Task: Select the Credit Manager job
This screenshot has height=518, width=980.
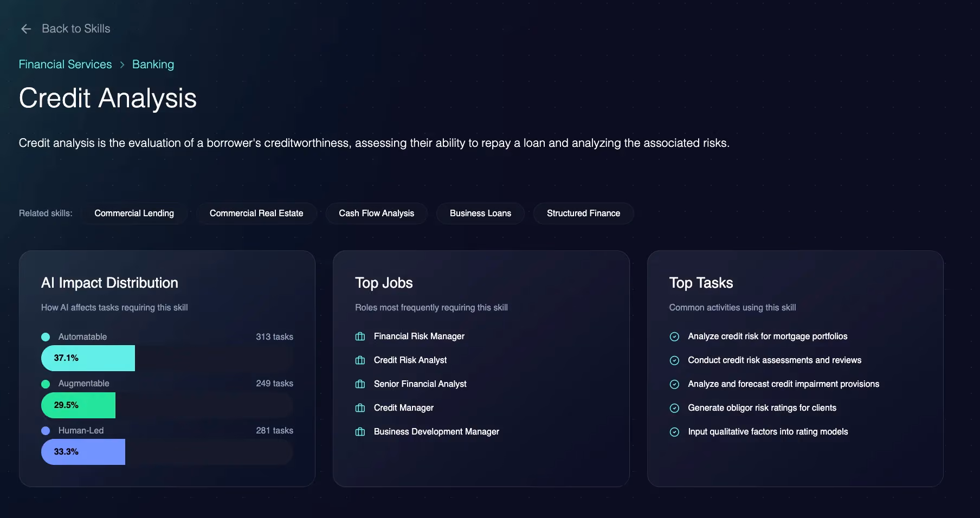Action: 404,408
